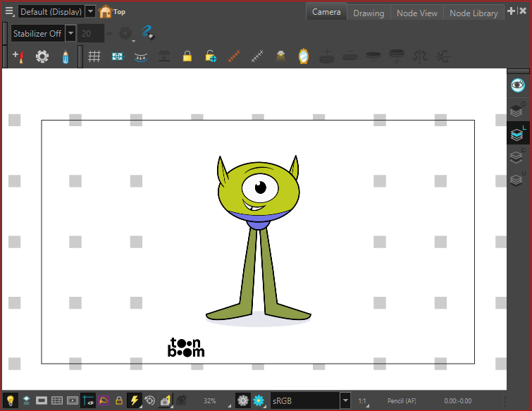The width and height of the screenshot is (532, 411).
Task: Toggle the dimmed eye brush icon at bottom
Action: pyautogui.click(x=182, y=400)
